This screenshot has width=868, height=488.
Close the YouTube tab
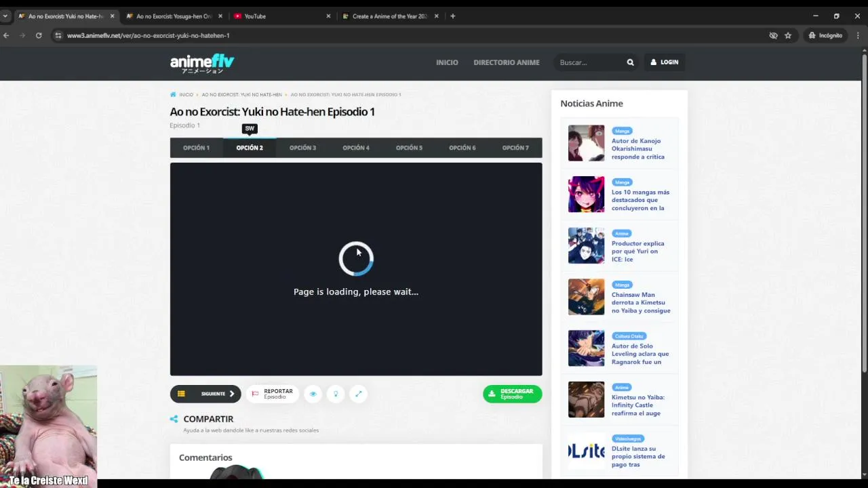[x=328, y=16]
